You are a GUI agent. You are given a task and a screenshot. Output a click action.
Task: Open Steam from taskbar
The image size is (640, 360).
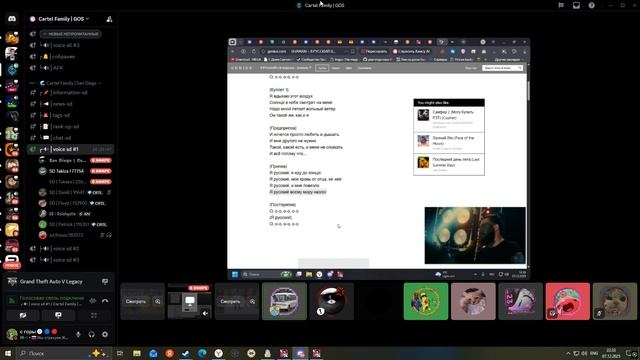tap(186, 353)
